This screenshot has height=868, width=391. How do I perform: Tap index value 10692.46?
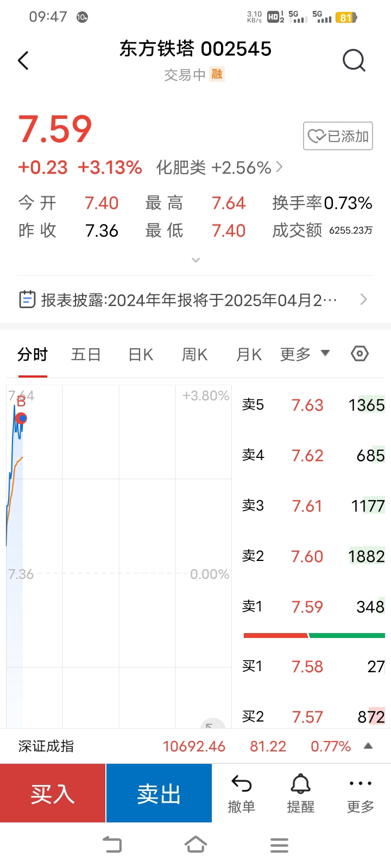tap(194, 746)
